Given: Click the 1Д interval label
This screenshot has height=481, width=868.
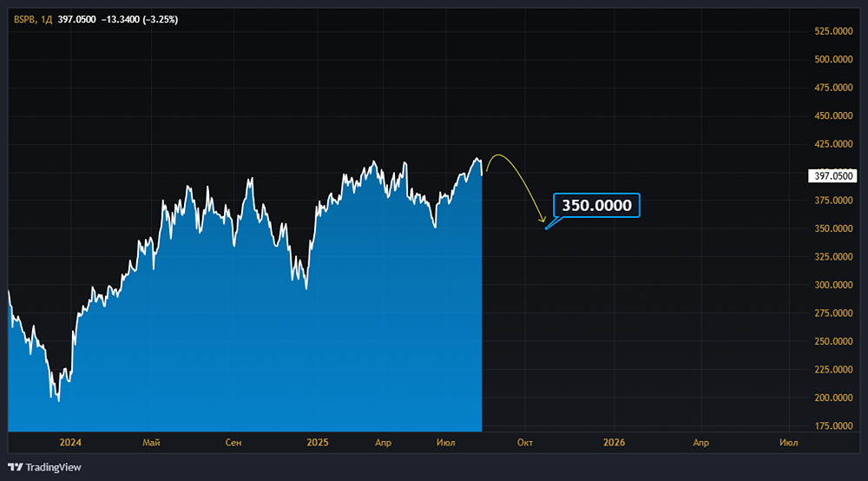Looking at the screenshot, I should [47, 19].
